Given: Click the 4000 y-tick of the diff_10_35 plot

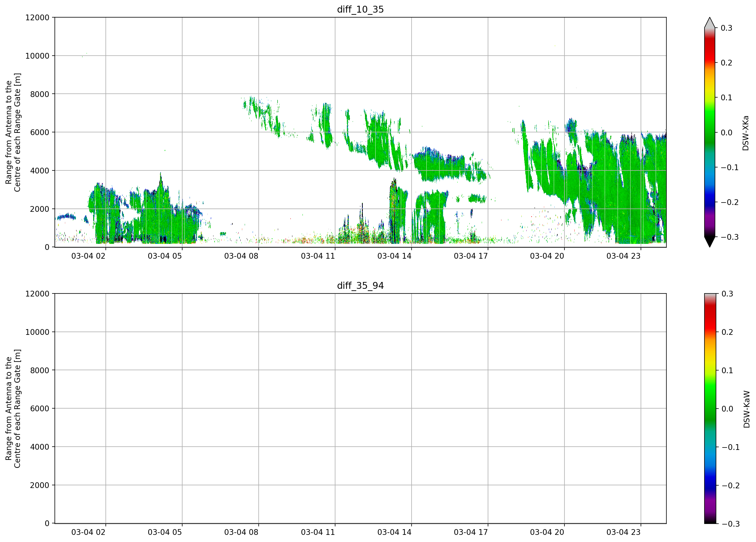Looking at the screenshot, I should pyautogui.click(x=40, y=171).
